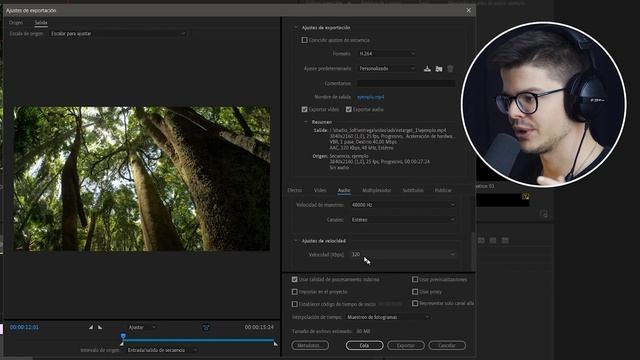
Task: Switch to the Efectos tab
Action: 295,190
